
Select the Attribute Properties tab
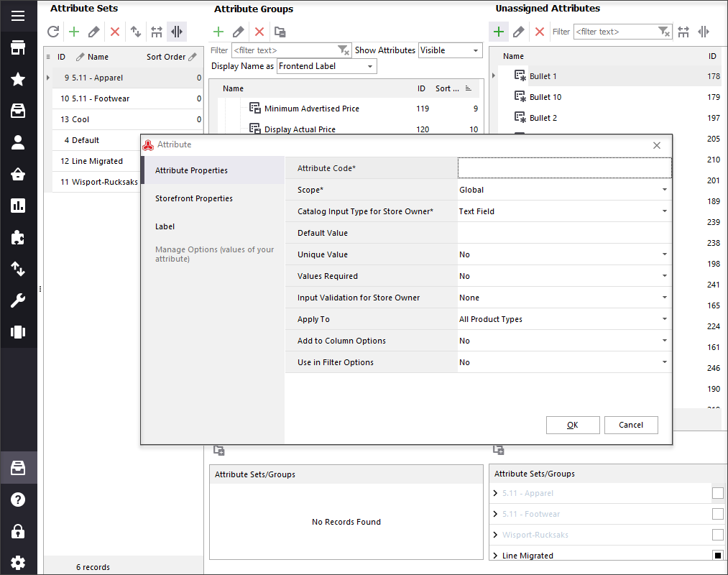213,170
